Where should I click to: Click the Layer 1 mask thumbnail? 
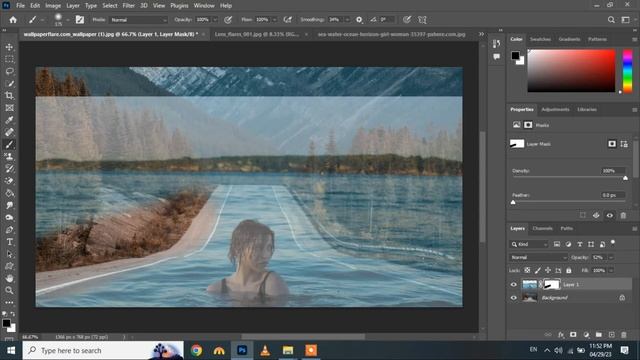552,284
